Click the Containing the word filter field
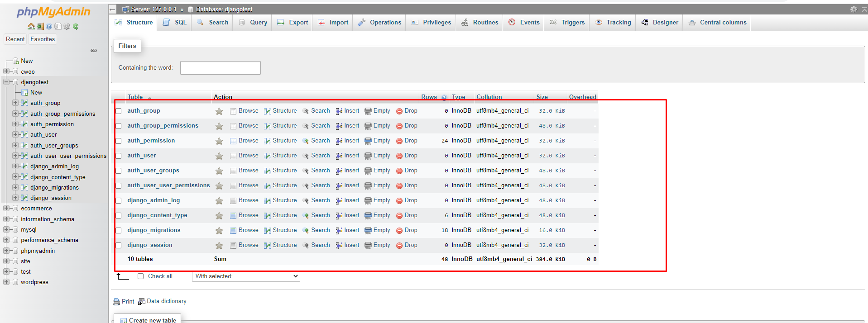Screen dimensions: 868x323 click(x=221, y=68)
